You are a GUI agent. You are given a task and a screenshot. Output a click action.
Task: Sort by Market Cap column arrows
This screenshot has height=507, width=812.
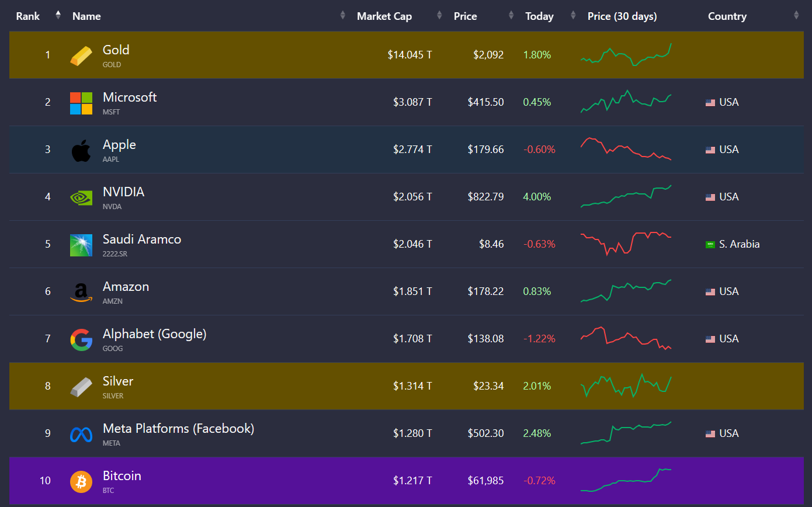pyautogui.click(x=439, y=16)
